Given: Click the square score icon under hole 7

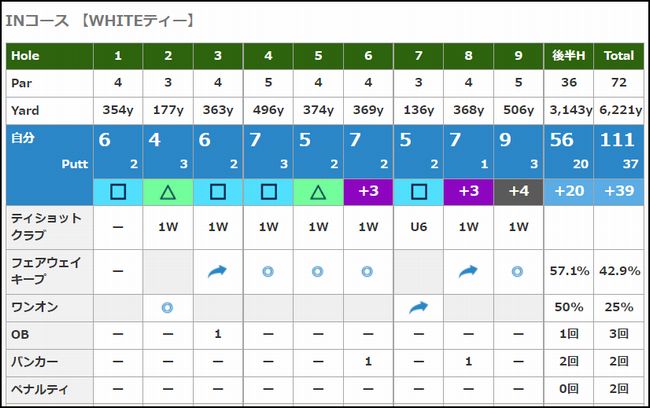Looking at the screenshot, I should [x=419, y=192].
